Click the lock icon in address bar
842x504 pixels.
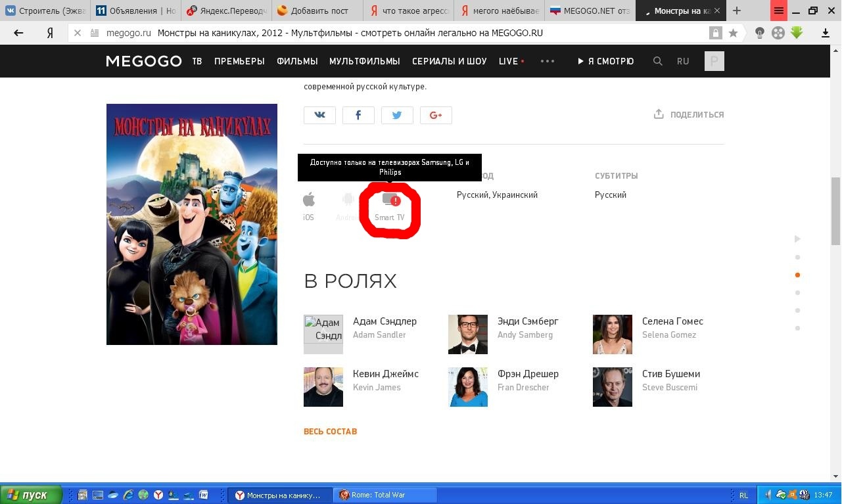(x=715, y=33)
